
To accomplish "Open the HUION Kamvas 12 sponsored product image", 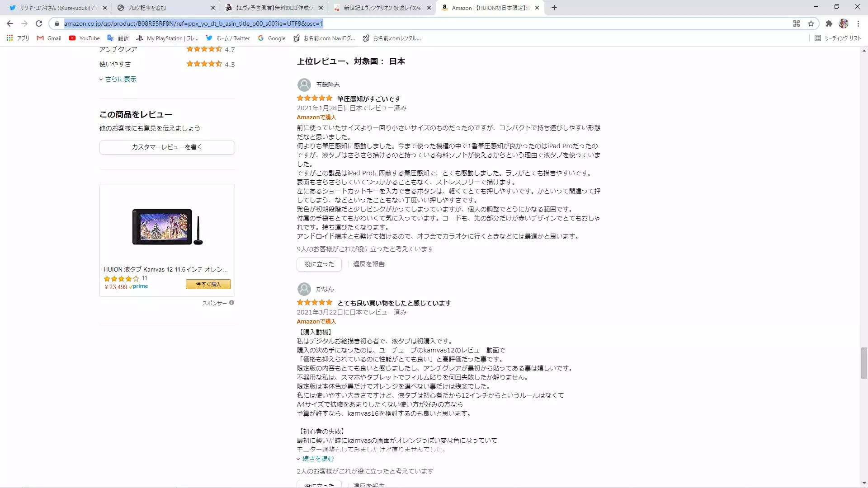I will pos(167,227).
